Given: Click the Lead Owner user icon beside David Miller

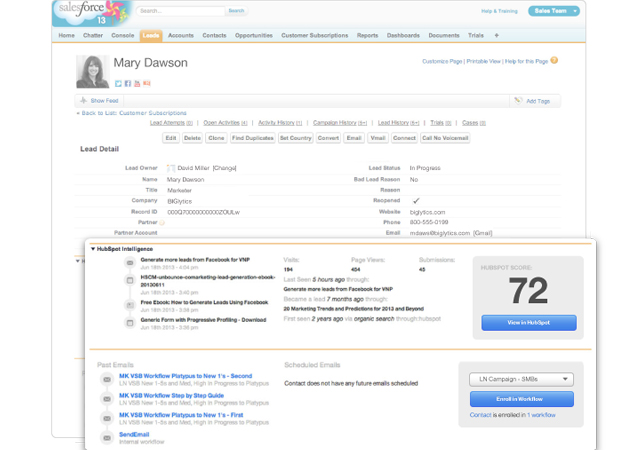Looking at the screenshot, I should (x=171, y=168).
